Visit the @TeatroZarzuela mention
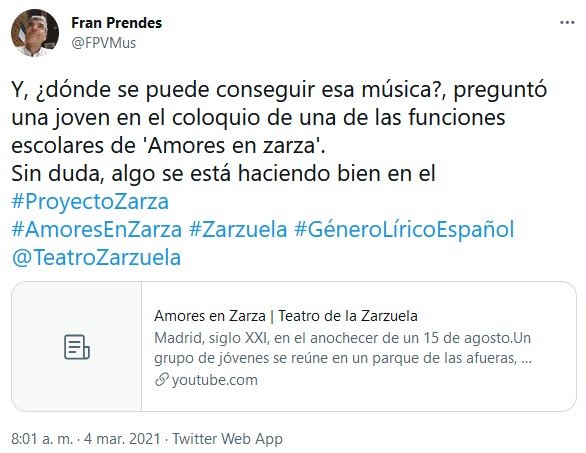 pos(96,258)
